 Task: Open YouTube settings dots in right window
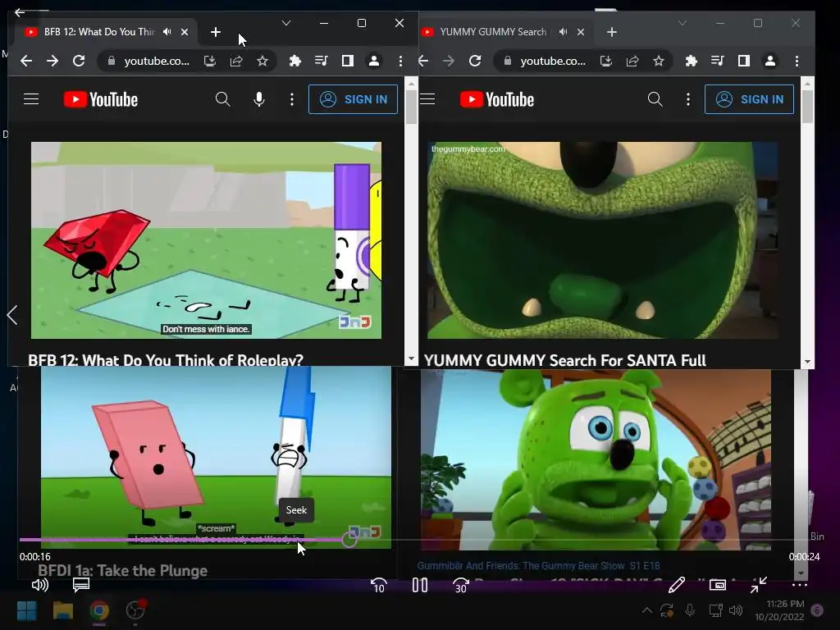[688, 99]
